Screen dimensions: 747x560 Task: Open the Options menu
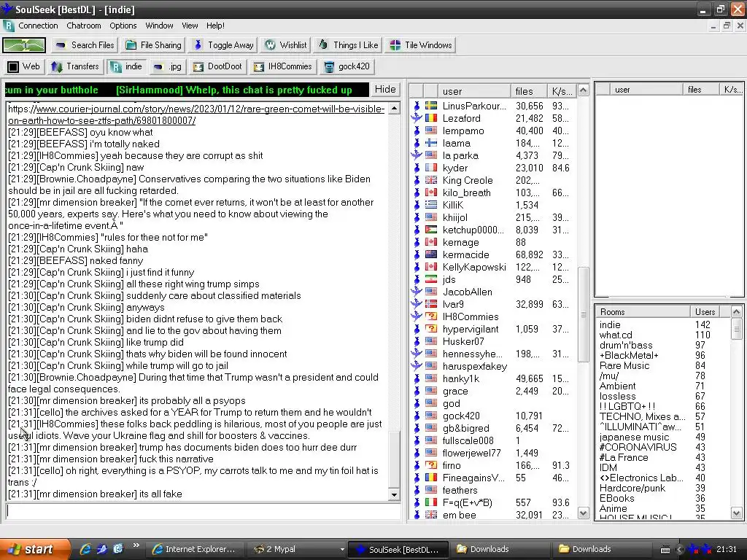(x=123, y=26)
